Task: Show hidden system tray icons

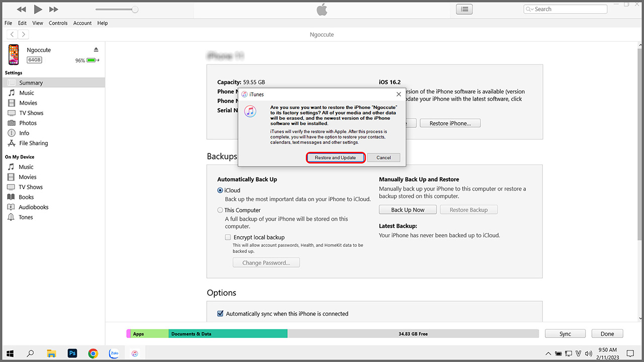Action: coord(548,353)
